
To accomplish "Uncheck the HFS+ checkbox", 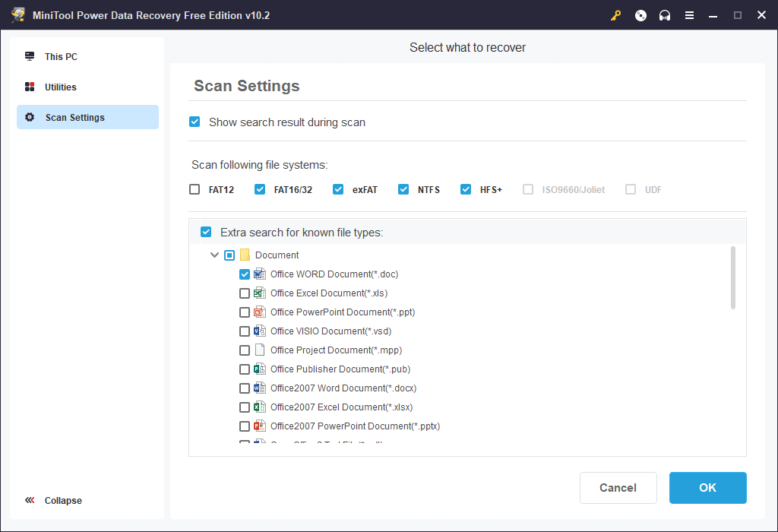I will click(x=466, y=189).
